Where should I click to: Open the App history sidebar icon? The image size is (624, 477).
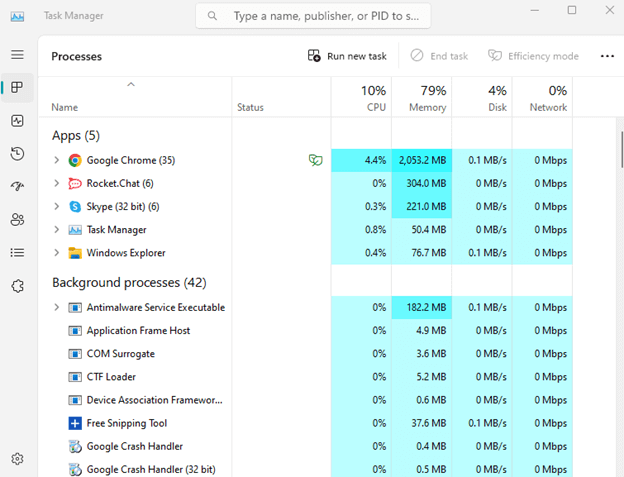tap(17, 153)
